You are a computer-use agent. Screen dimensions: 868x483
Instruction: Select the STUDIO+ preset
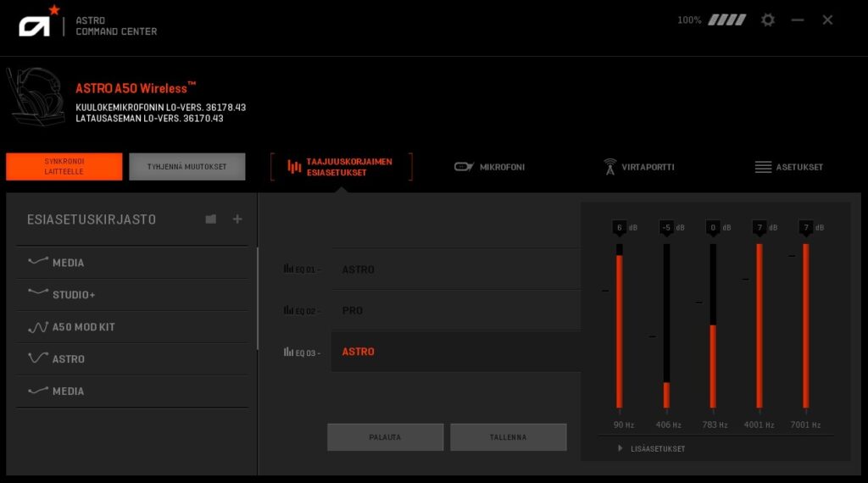tap(132, 295)
